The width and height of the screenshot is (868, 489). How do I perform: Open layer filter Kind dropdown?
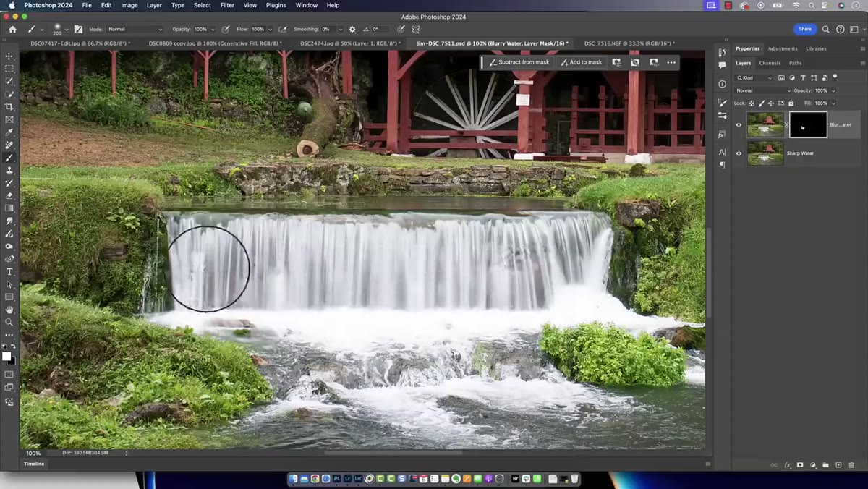pos(754,77)
